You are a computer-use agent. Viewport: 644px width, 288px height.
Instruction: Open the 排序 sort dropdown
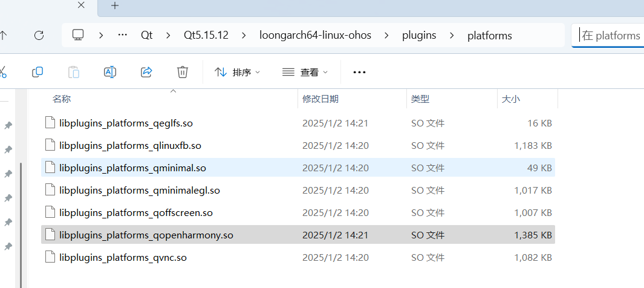point(237,72)
